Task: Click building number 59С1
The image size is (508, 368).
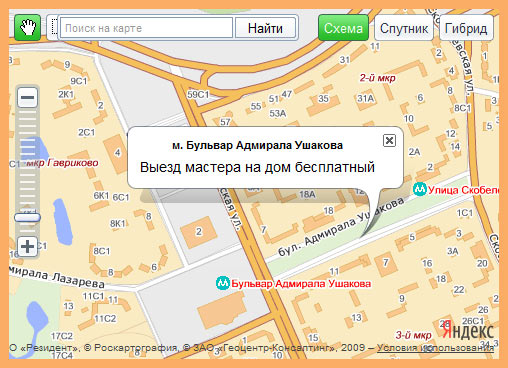Action: pos(198,95)
